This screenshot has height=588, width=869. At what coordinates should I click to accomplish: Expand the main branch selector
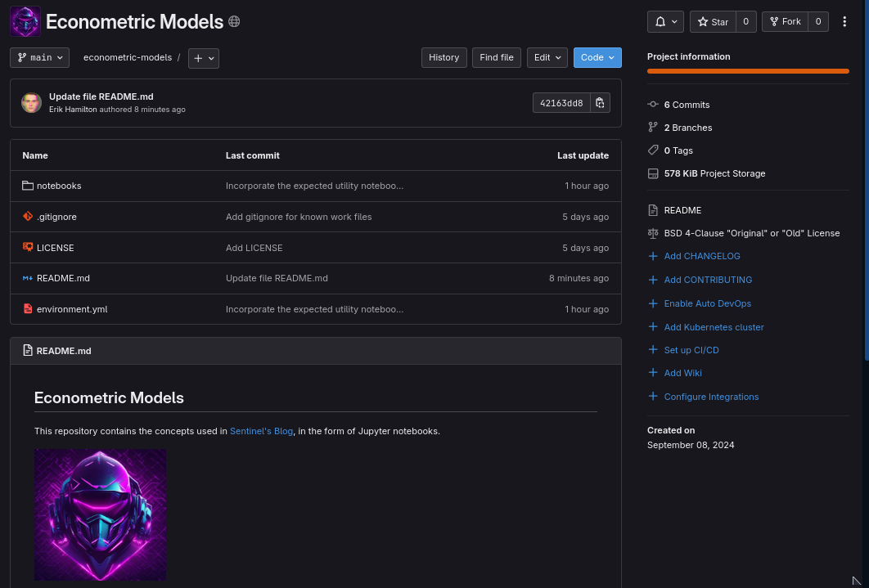(40, 58)
